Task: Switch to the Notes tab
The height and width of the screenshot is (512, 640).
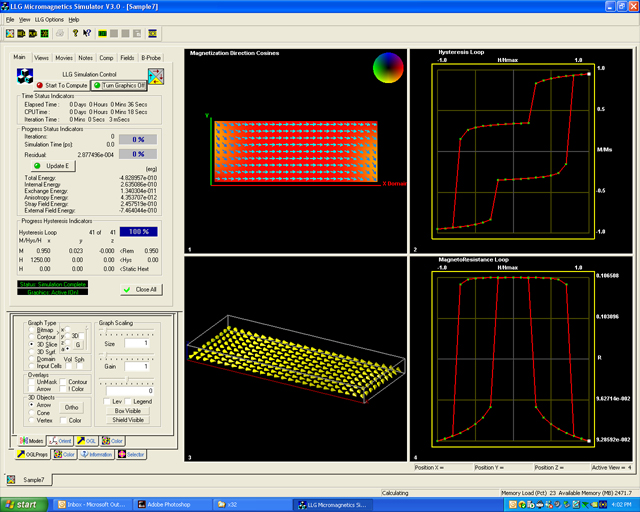Action: [x=85, y=58]
